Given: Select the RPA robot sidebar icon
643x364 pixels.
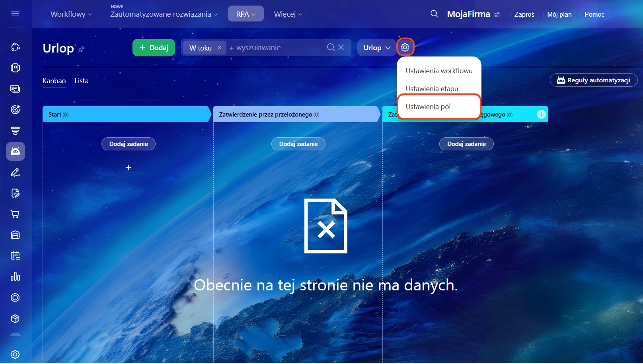Looking at the screenshot, I should tap(16, 152).
